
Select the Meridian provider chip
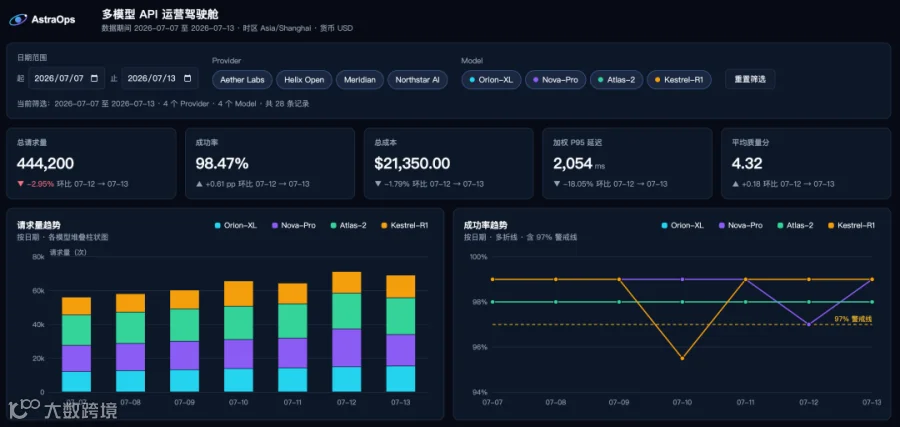coord(360,80)
